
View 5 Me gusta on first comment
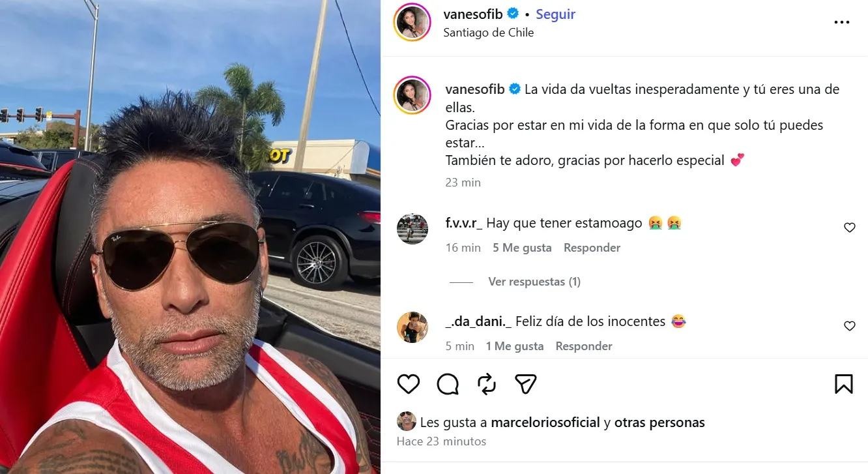pyautogui.click(x=522, y=248)
